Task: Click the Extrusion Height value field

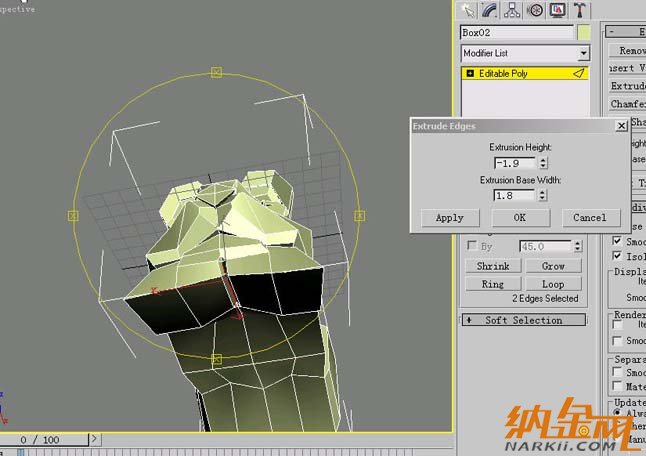Action: (x=514, y=162)
